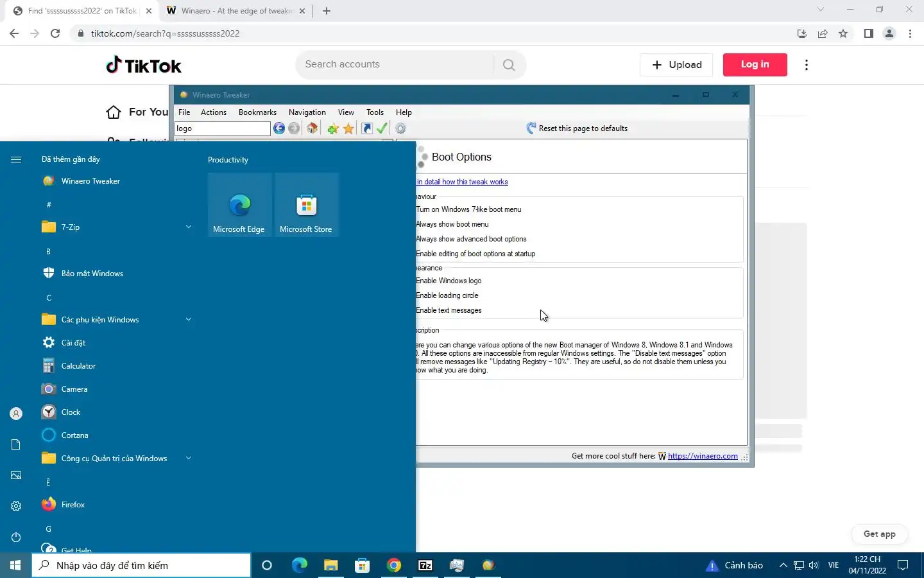
Task: Expand Start menu hamburger button
Action: point(16,159)
